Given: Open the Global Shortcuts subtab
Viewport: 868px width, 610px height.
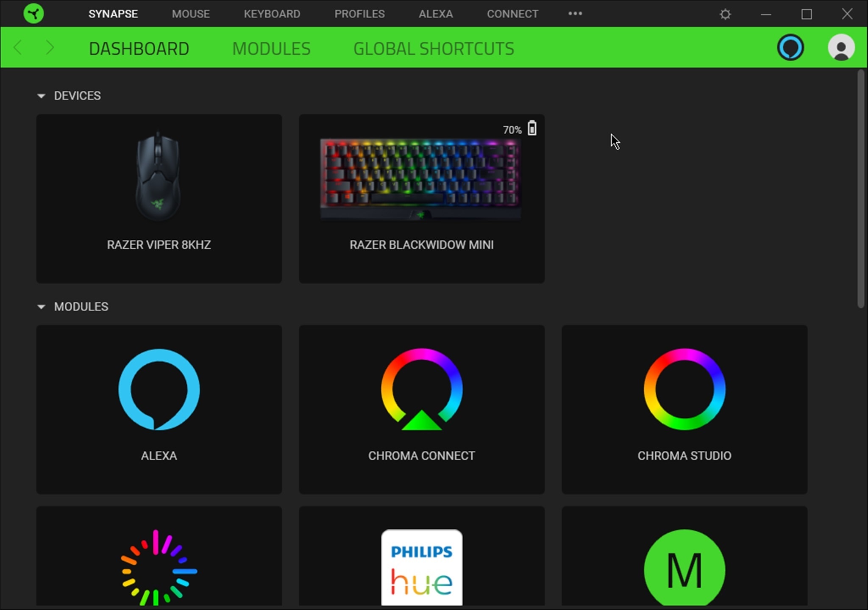Looking at the screenshot, I should pyautogui.click(x=434, y=49).
